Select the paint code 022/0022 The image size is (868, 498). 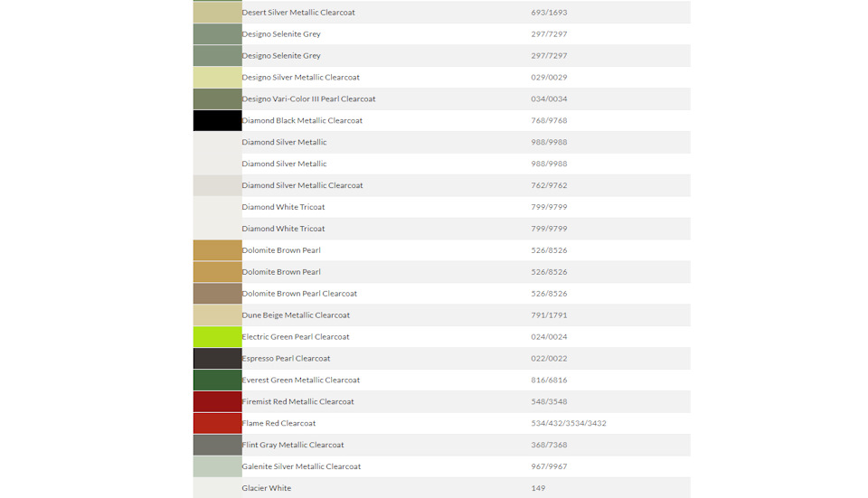coord(549,358)
